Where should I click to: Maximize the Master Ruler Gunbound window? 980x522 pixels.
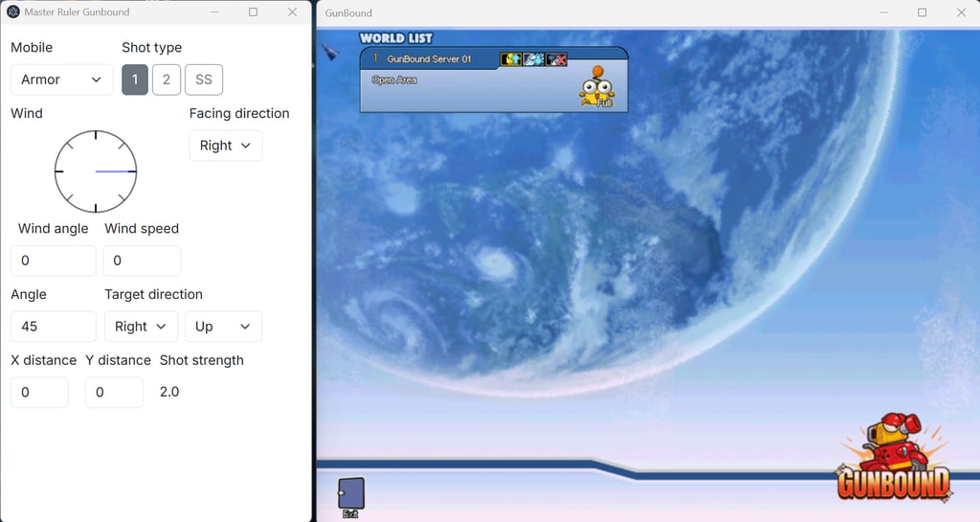coord(253,11)
